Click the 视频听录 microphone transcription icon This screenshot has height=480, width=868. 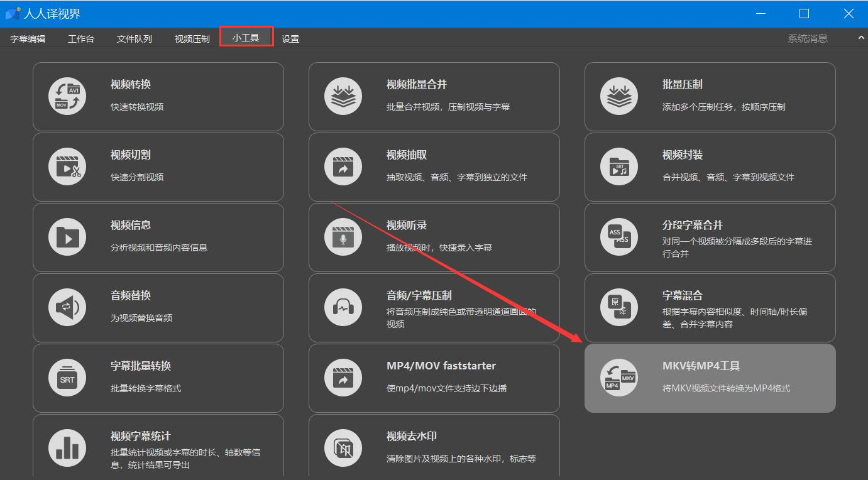[343, 237]
